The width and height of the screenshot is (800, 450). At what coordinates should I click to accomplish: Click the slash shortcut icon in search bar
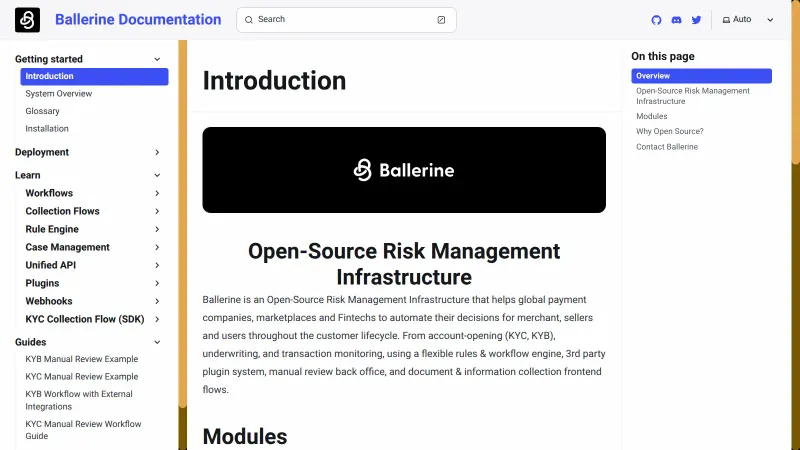pos(441,20)
